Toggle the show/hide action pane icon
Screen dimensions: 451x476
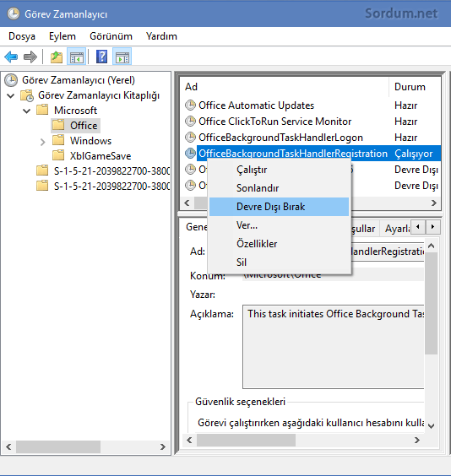[x=122, y=57]
